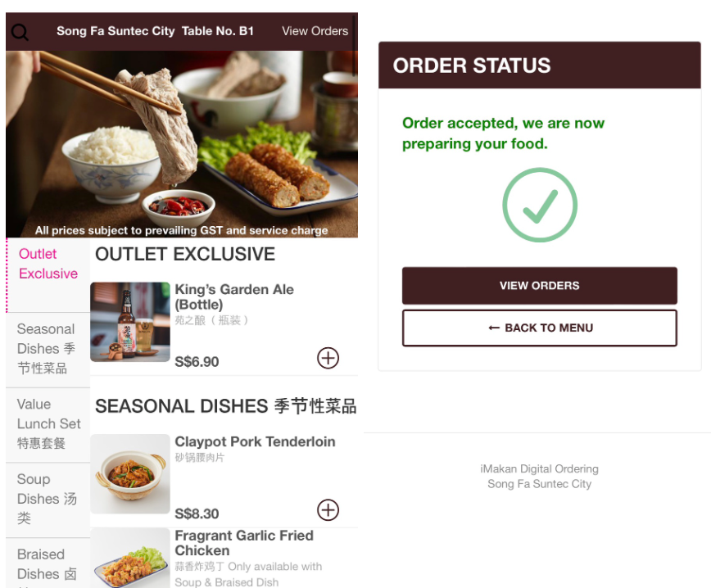The width and height of the screenshot is (711, 588).
Task: Open Fragrant Garlic Fried Chicken thumbnail
Action: point(130,559)
